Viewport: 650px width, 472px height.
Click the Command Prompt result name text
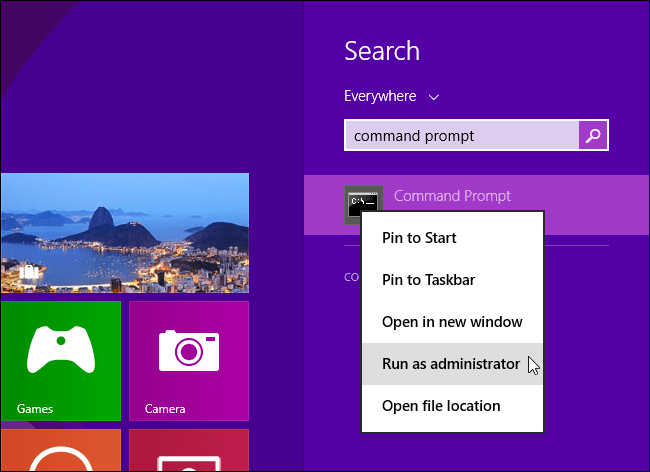(x=452, y=196)
